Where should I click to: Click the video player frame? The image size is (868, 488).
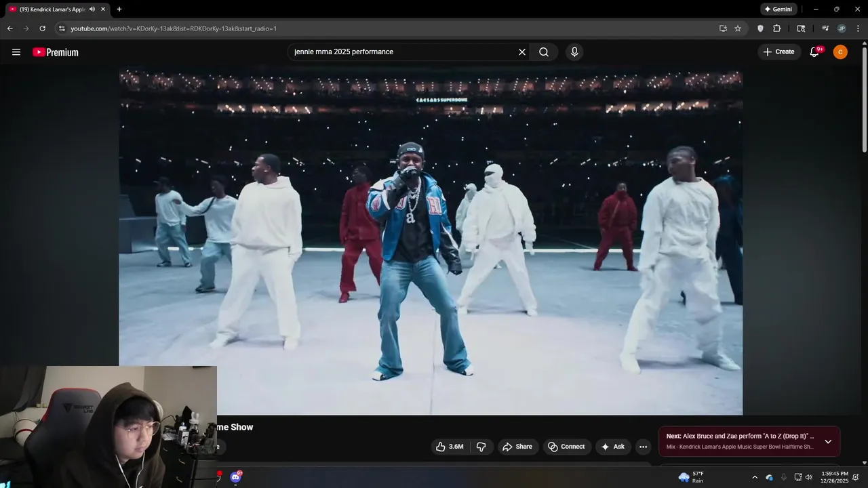(431, 241)
